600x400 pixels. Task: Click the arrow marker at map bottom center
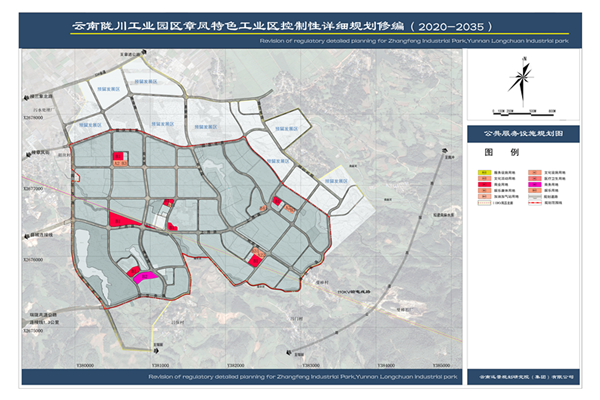point(290,352)
